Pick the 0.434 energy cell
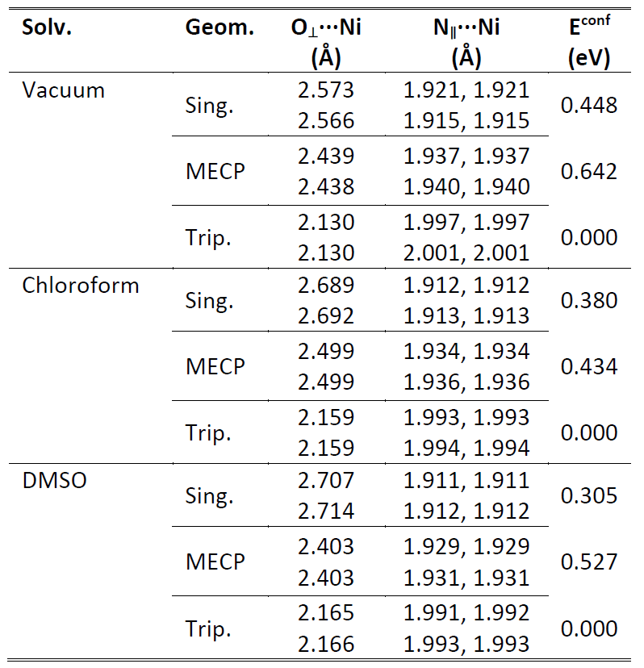Screen dimensions: 644x668 588,366
